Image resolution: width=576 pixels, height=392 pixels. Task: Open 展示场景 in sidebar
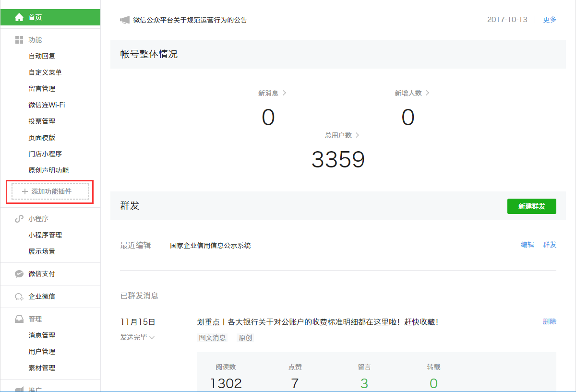pyautogui.click(x=42, y=251)
